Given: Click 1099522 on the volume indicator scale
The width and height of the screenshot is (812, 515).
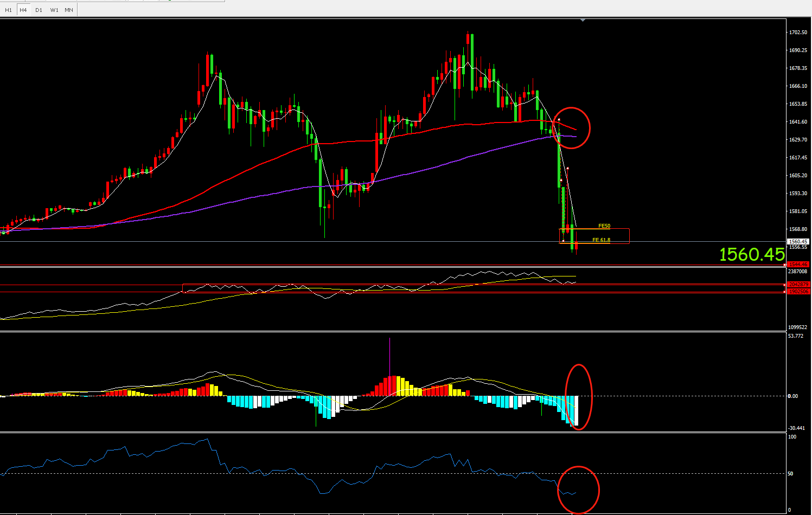Looking at the screenshot, I should pyautogui.click(x=798, y=327).
